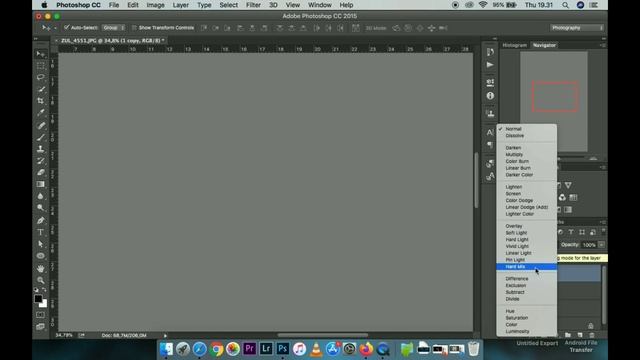
Task: Select the Brush tool
Action: point(40,137)
